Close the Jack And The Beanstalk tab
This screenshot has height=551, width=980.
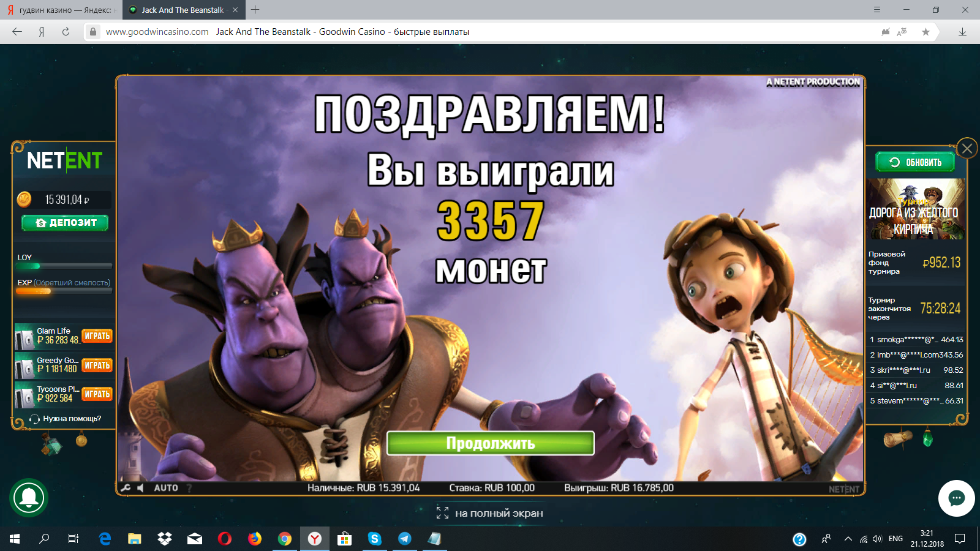click(235, 10)
